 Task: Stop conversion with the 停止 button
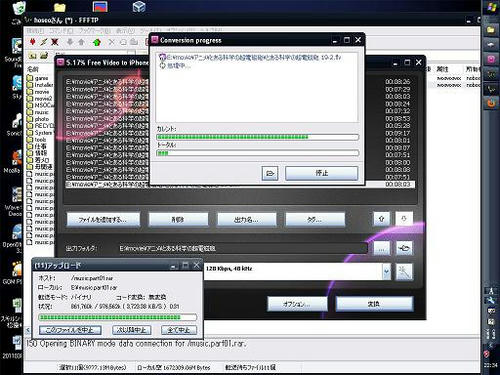[322, 173]
